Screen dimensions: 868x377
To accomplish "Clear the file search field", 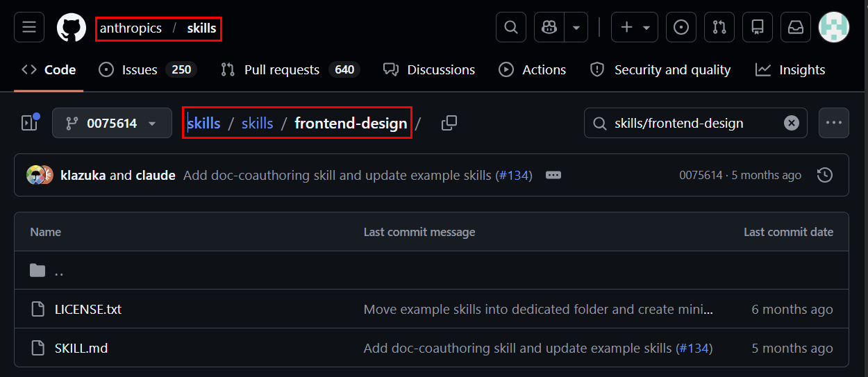I will 792,123.
